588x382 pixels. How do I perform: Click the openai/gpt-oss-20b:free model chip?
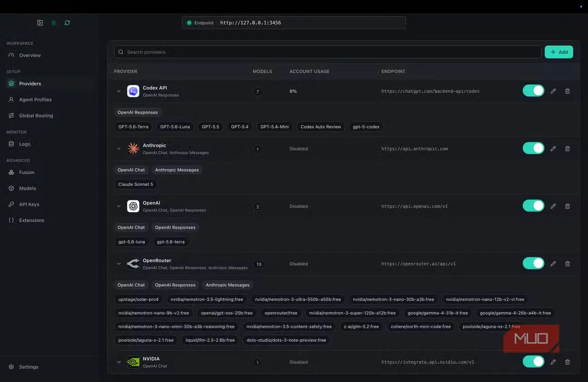point(227,313)
